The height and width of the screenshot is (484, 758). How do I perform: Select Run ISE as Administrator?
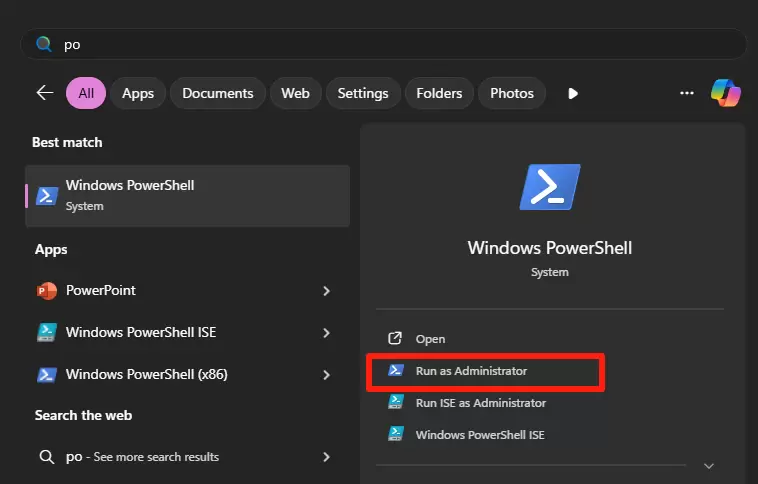[x=481, y=403]
